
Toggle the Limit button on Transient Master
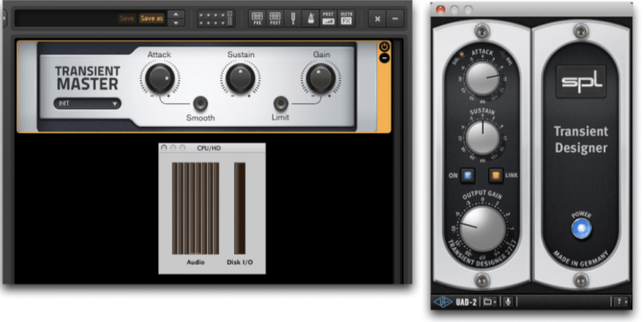click(281, 103)
